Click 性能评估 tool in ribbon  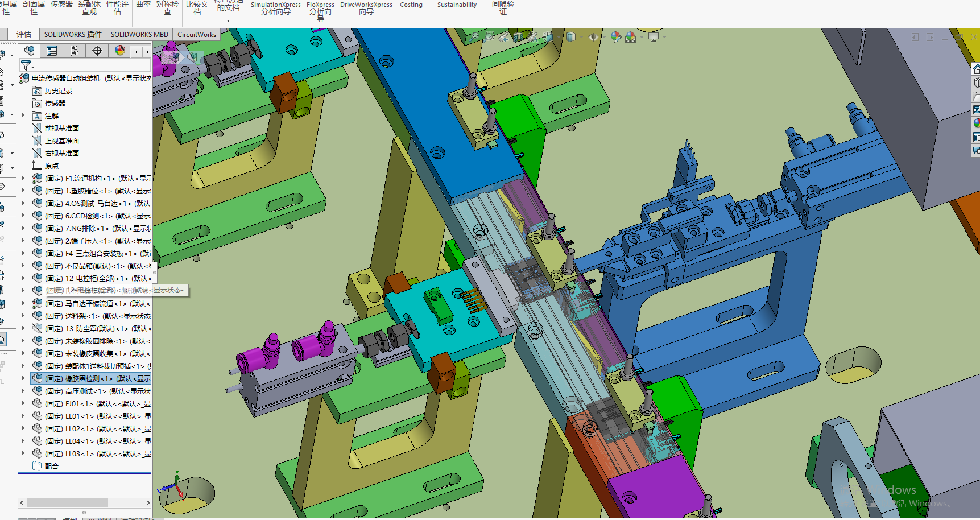tap(117, 7)
